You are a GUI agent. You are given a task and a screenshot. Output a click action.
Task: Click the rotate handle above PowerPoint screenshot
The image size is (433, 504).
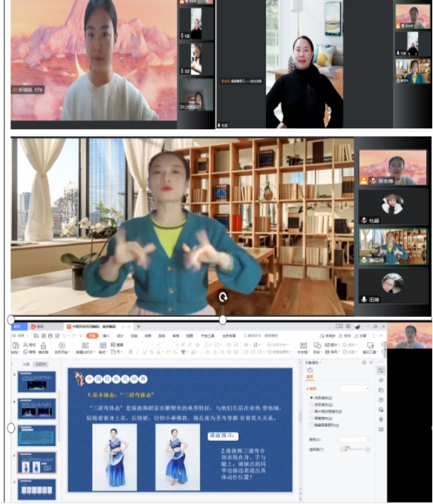tap(223, 297)
